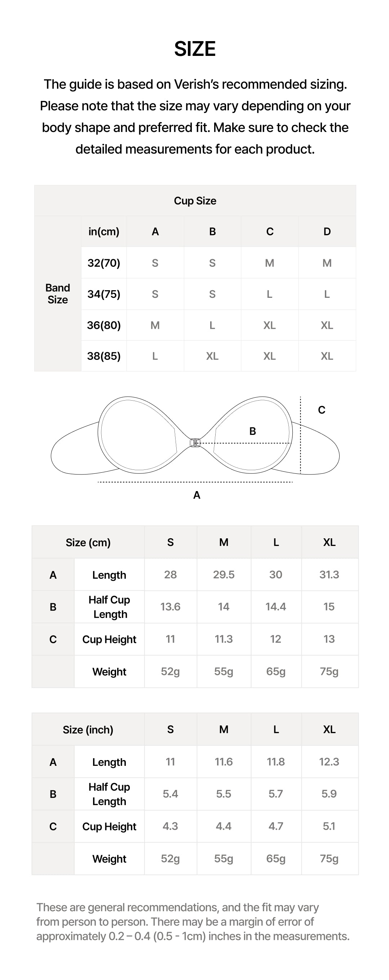Click the Cup Size table header
This screenshot has width=389, height=980.
pos(195,201)
